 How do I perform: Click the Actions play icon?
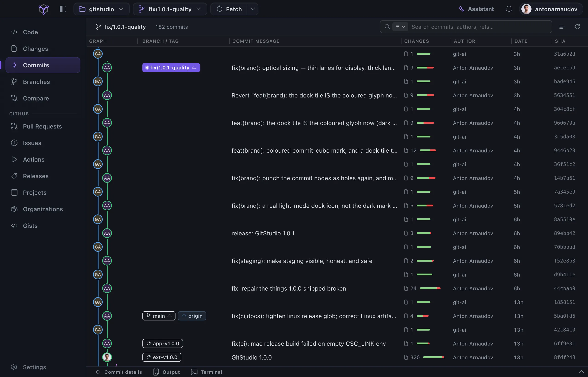[14, 159]
